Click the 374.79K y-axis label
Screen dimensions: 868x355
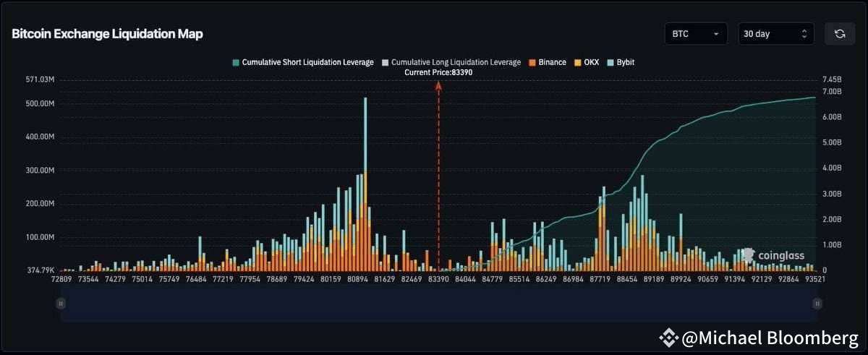41,270
